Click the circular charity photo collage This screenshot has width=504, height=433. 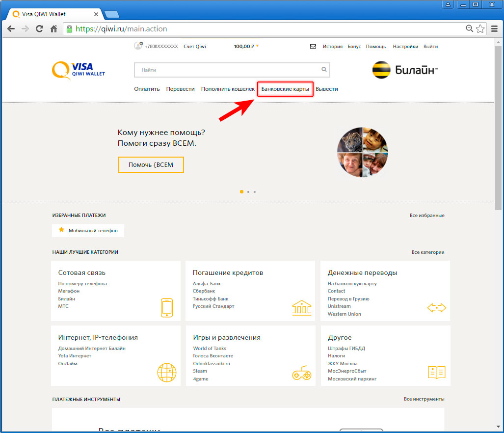(363, 152)
